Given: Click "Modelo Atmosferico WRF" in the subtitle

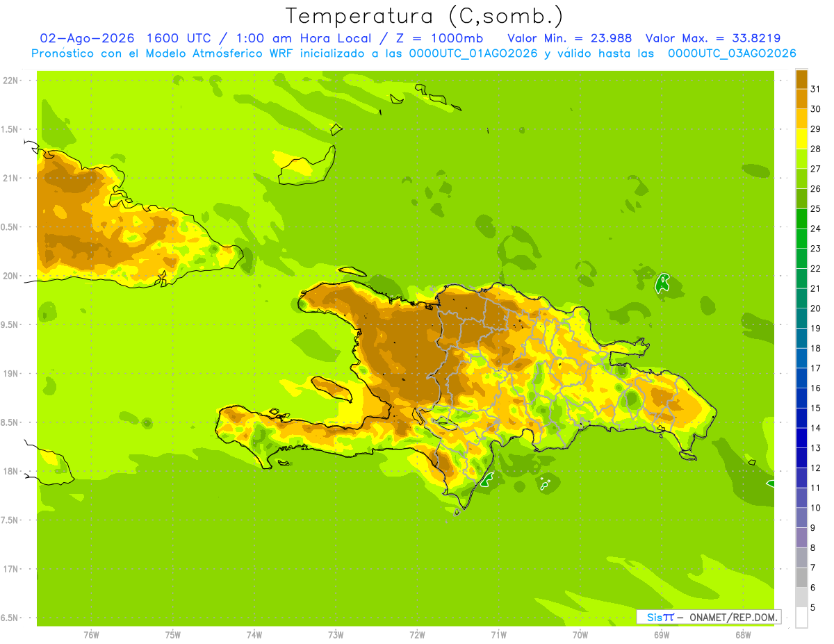Looking at the screenshot, I should pos(220,53).
